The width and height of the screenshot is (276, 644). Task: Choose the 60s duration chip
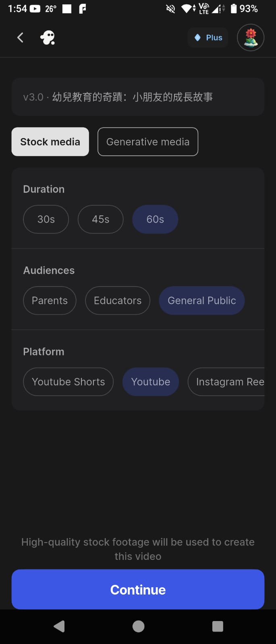pyautogui.click(x=155, y=219)
